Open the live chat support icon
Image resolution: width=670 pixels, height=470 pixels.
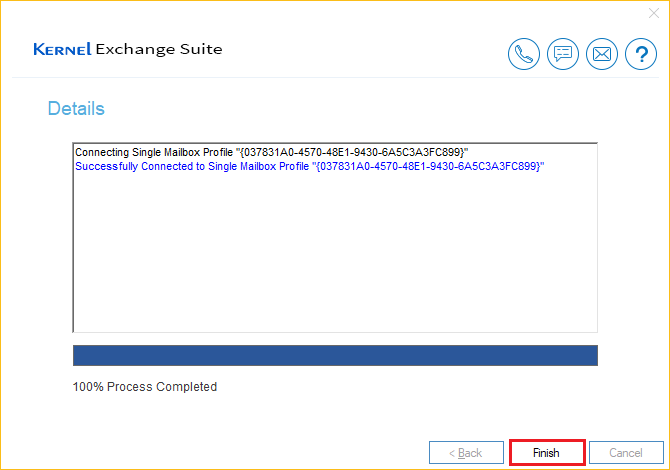pos(563,54)
